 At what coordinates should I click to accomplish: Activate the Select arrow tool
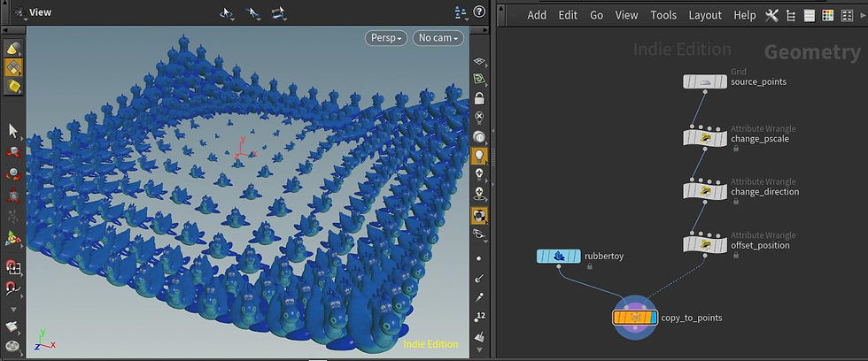(x=12, y=131)
